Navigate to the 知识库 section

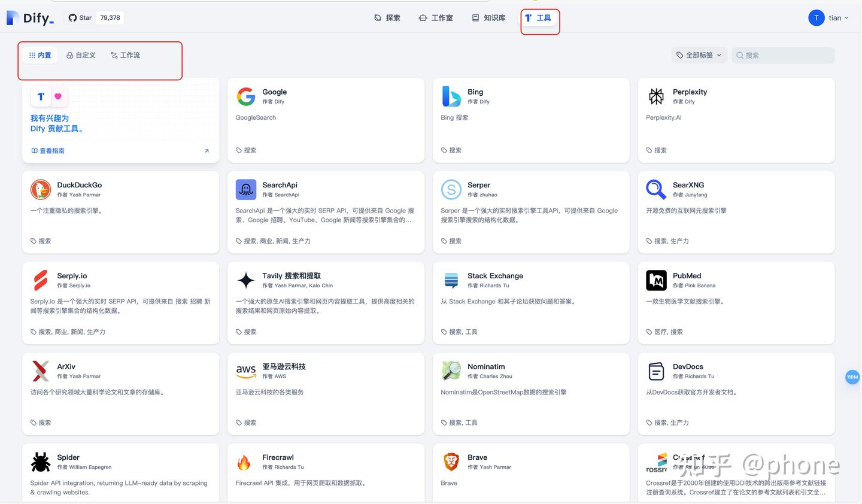point(488,17)
